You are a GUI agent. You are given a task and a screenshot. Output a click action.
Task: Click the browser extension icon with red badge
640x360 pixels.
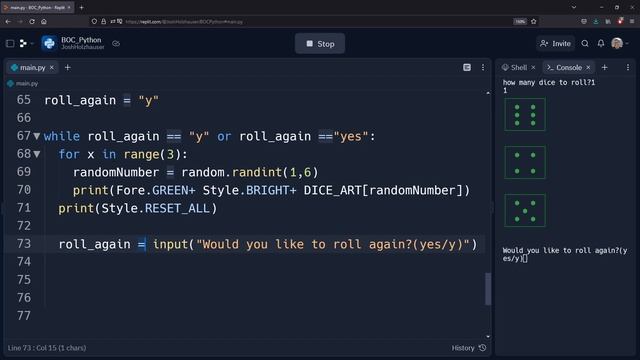coord(620,21)
